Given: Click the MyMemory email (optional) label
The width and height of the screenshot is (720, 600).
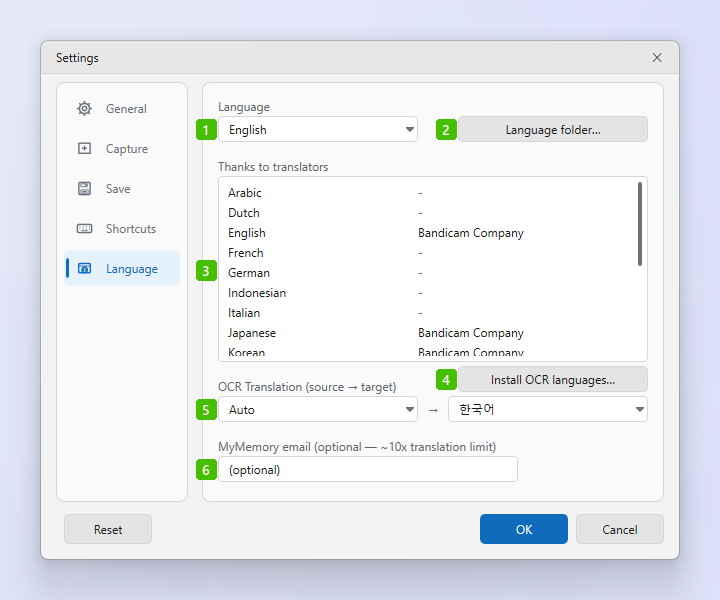Looking at the screenshot, I should coord(357,447).
